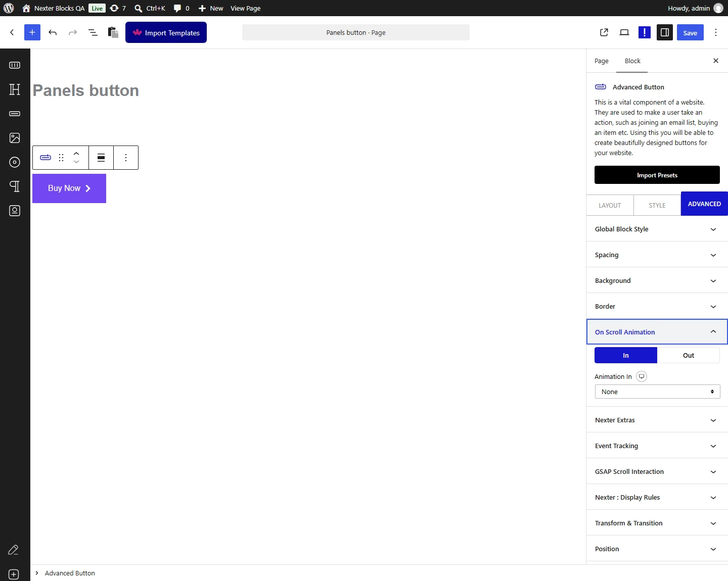The image size is (728, 581).
Task: Toggle the settings sidebar panel icon
Action: click(x=665, y=32)
